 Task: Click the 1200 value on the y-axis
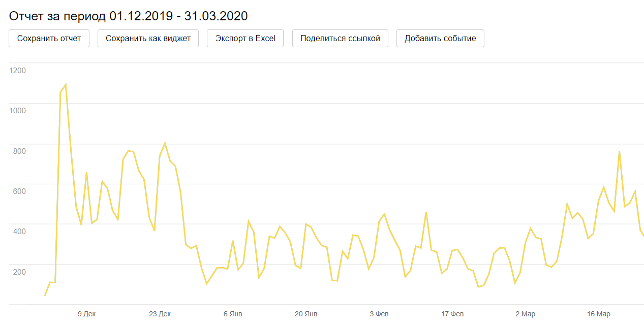[17, 70]
